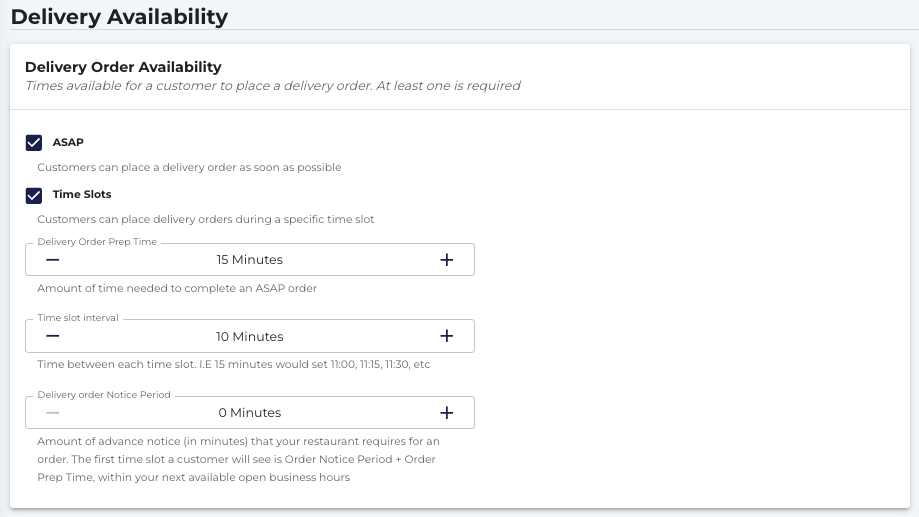
Task: Click the minus icon for Notice Period
Action: (x=53, y=413)
